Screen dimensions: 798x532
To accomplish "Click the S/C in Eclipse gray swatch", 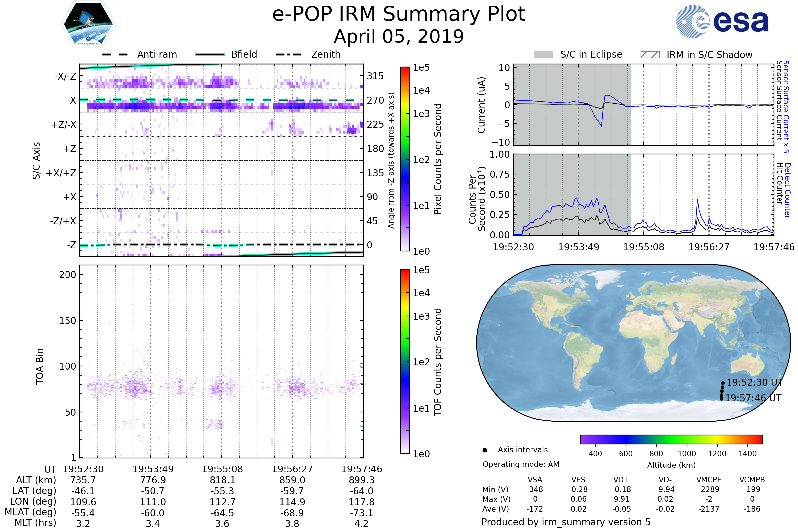I will tap(544, 55).
